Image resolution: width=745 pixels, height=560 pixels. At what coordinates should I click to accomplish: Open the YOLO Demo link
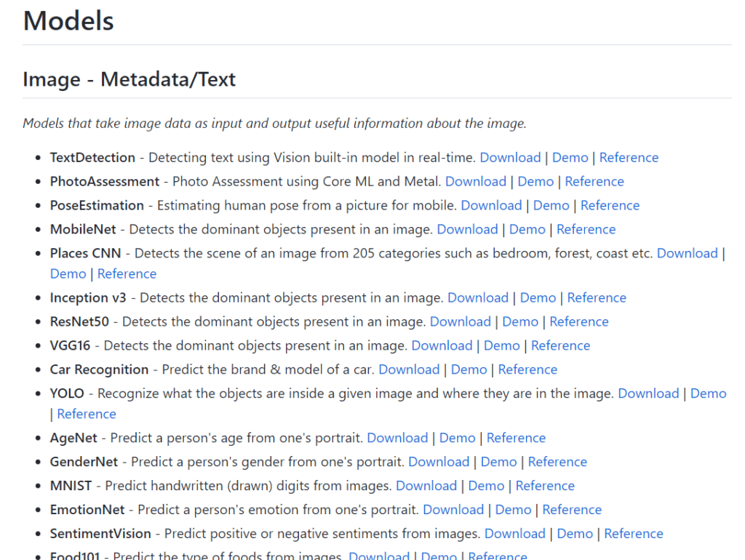coord(709,393)
